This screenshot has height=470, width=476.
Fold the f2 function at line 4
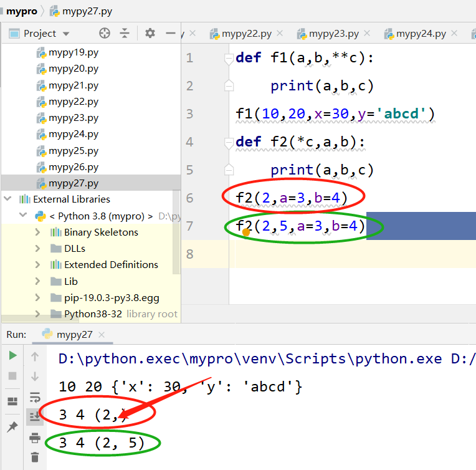(229, 143)
